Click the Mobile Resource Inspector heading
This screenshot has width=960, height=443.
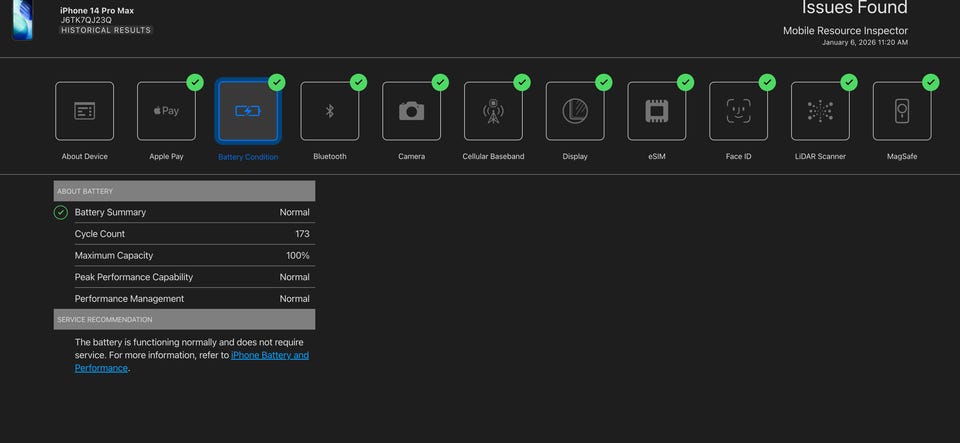[845, 31]
